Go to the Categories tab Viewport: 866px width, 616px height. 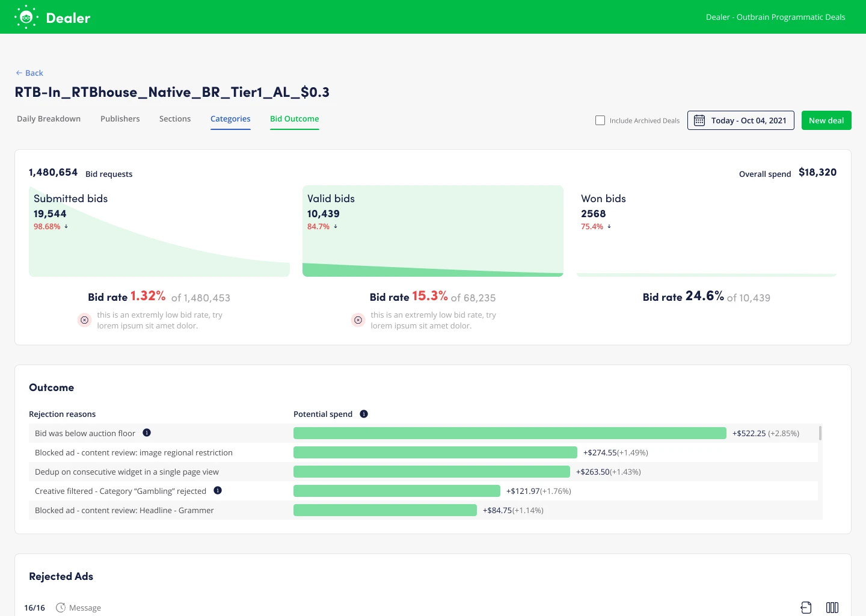point(230,119)
